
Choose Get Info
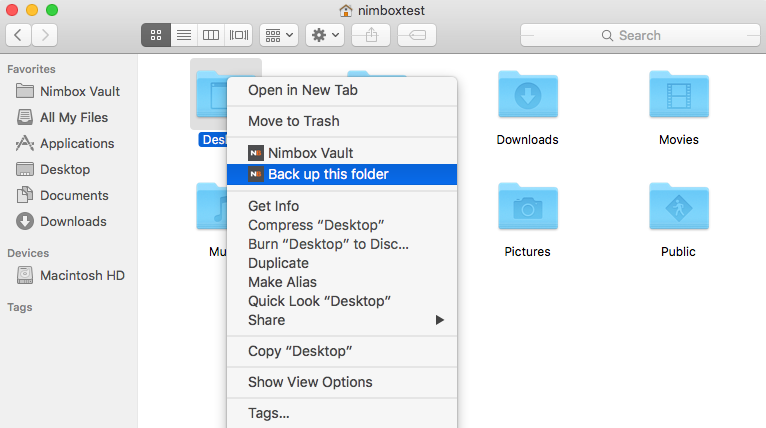342,206
